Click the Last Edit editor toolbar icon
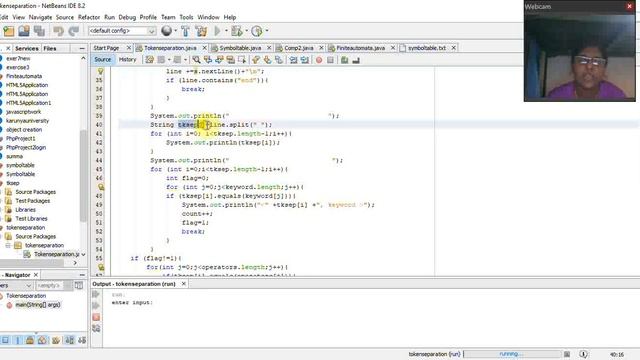 coord(149,60)
